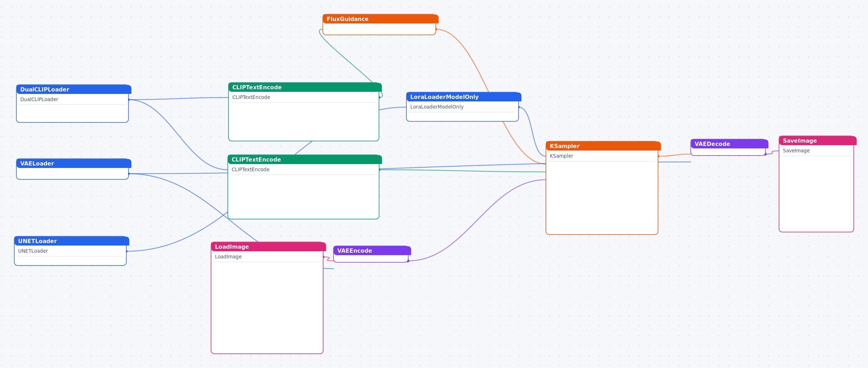Click the VAEDecode node title bar
The width and height of the screenshot is (868, 368).
point(730,144)
